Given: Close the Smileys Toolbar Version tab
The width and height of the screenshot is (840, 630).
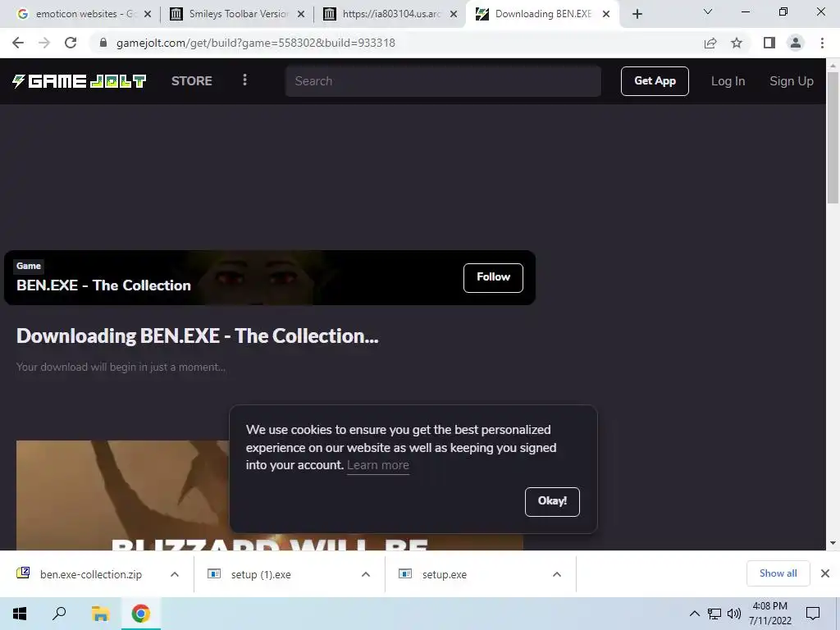Looking at the screenshot, I should tap(301, 14).
